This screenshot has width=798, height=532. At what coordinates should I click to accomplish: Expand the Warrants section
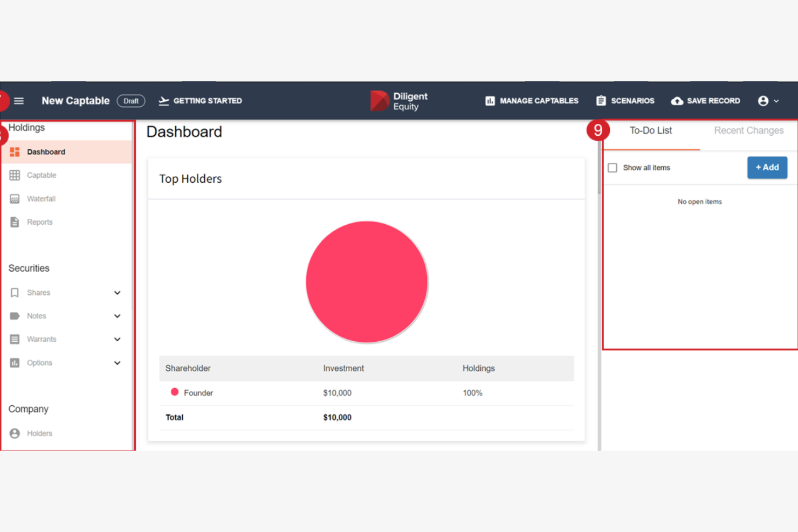[x=117, y=339]
